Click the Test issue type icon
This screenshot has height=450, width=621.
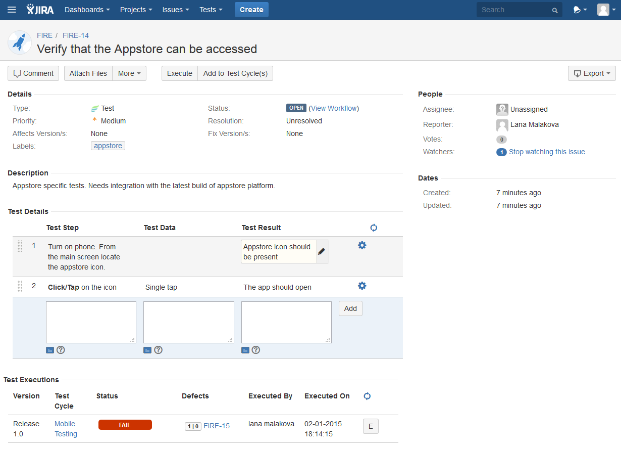[95, 109]
